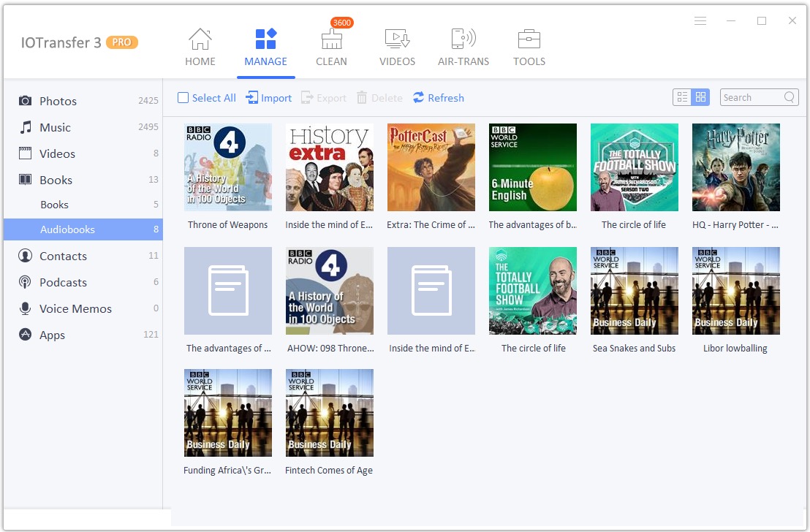
Task: Switch to list view mode
Action: 681,96
